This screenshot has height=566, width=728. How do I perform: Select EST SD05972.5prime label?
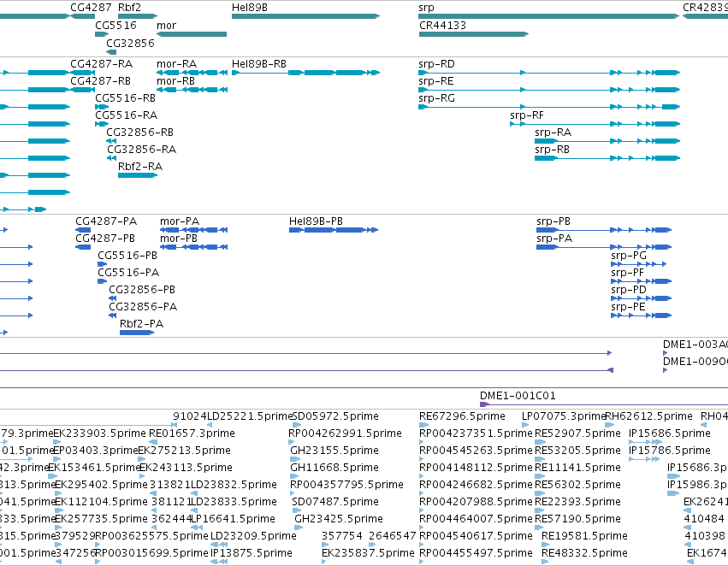click(335, 416)
